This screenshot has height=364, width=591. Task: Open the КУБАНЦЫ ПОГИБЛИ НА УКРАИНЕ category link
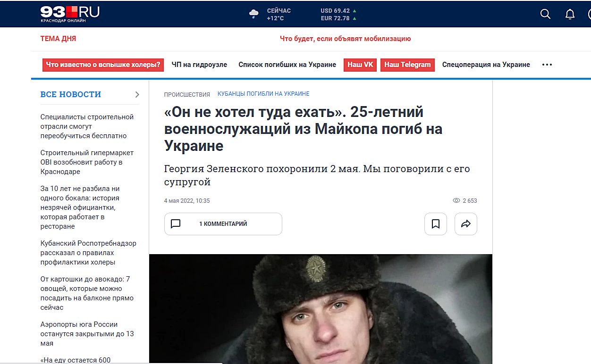(x=263, y=94)
